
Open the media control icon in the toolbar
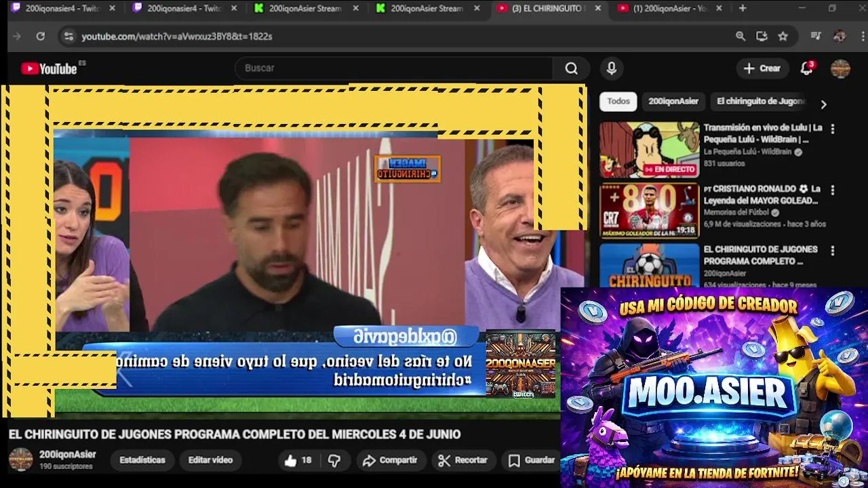(816, 36)
